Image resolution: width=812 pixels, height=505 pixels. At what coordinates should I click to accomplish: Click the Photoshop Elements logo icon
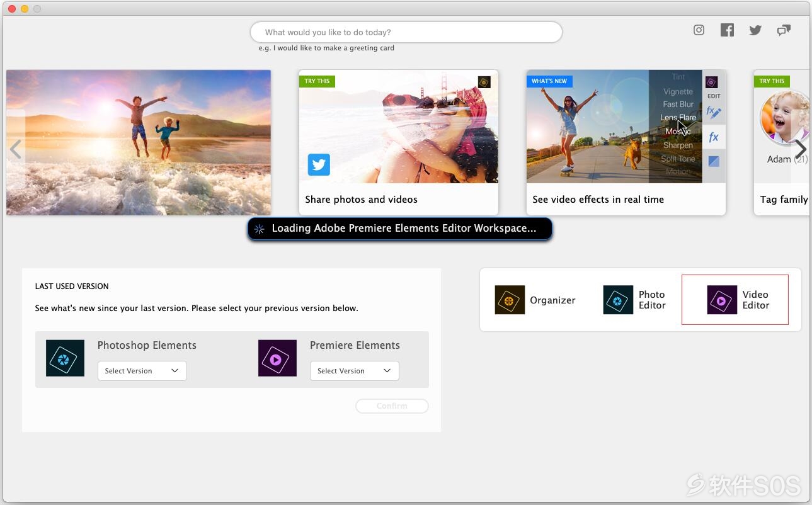[65, 358]
